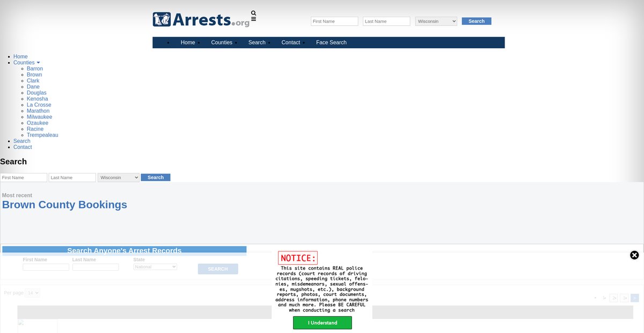Open the Home link in side list

click(20, 56)
